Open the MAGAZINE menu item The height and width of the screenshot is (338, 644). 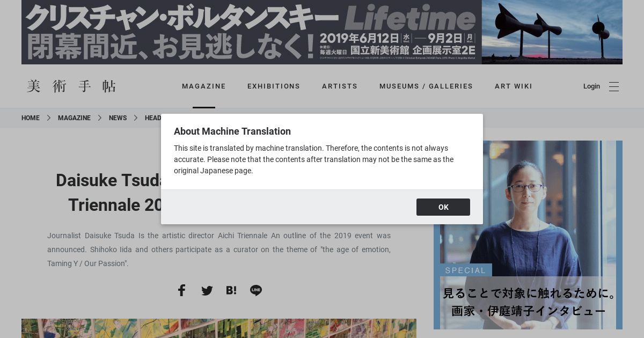click(204, 86)
